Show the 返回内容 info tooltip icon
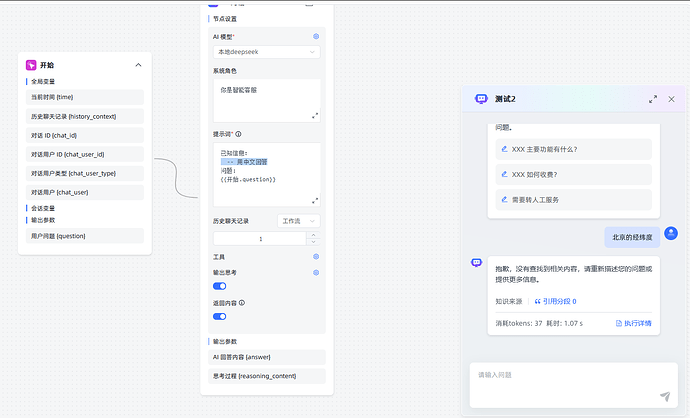Screen dimensions: 690x418 tap(242, 303)
